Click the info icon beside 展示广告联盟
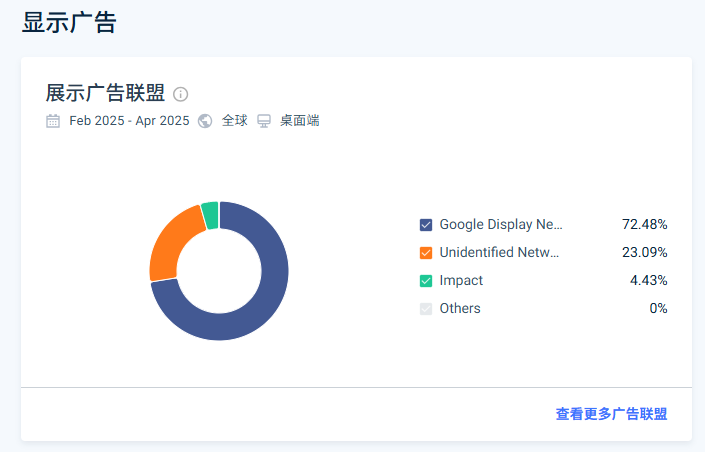The height and width of the screenshot is (452, 705). point(180,94)
